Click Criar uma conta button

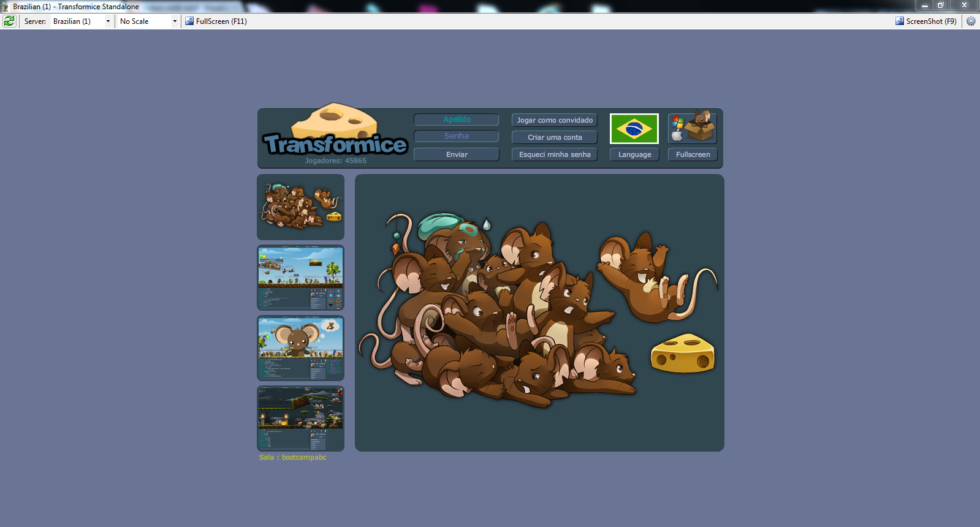pos(555,137)
